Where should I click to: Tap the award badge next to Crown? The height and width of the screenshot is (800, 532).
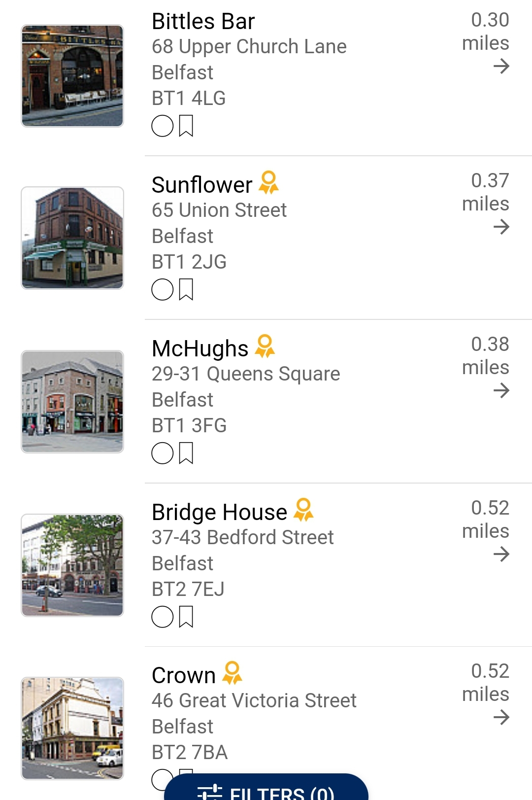[x=232, y=673]
